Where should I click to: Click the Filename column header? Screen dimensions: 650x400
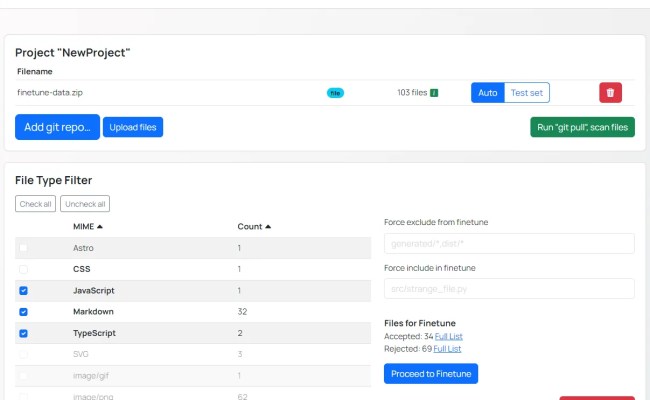(35, 71)
